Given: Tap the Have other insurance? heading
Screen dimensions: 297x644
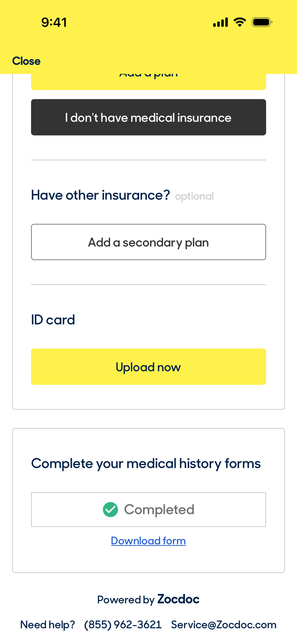Looking at the screenshot, I should (x=101, y=195).
